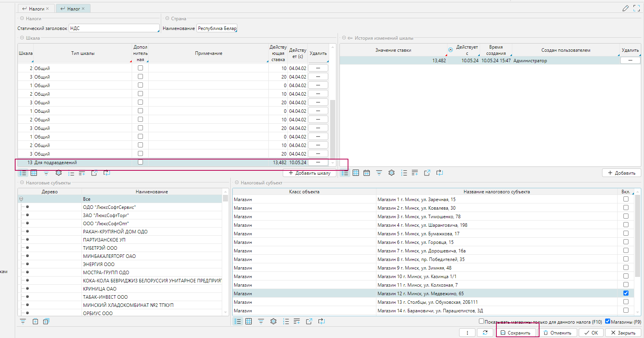Image resolution: width=644 pixels, height=338 pixels.
Task: Toggle fullscreen icon at top right corner
Action: (x=637, y=8)
